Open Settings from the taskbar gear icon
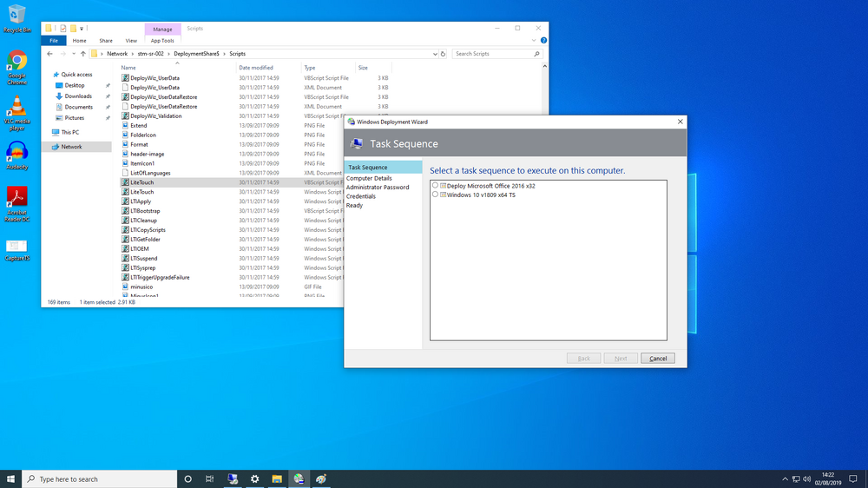 (x=254, y=479)
